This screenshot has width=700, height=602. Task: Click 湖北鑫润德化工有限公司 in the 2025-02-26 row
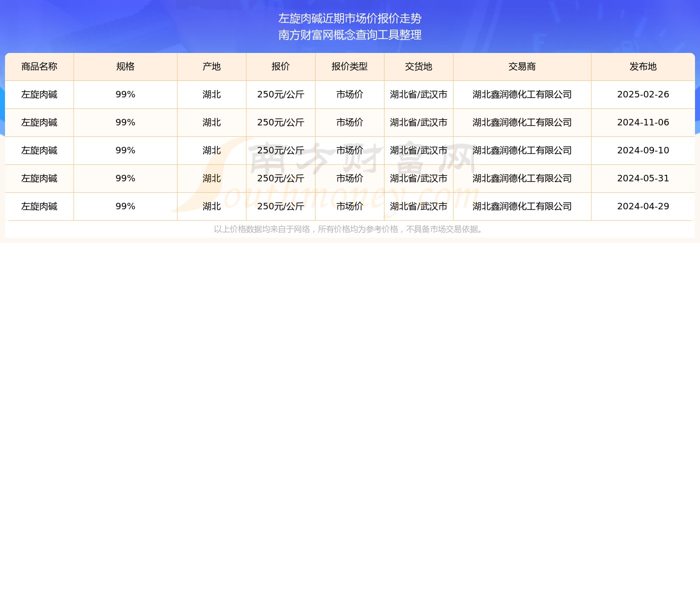pos(522,94)
